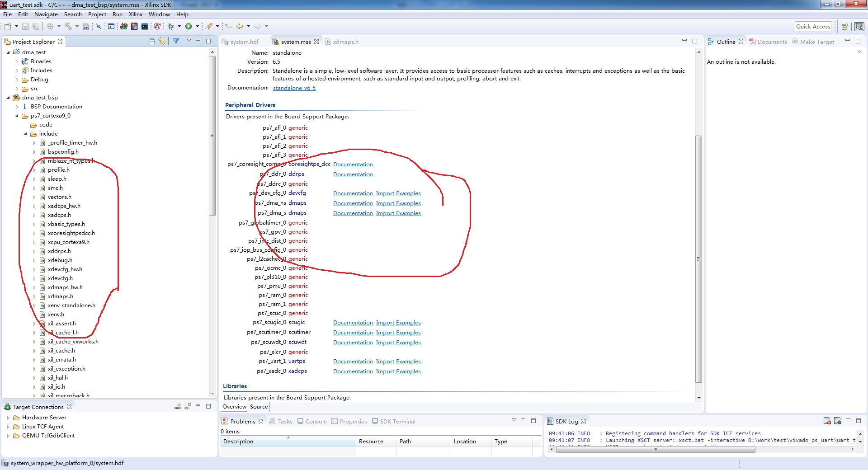
Task: Select xdmaps.h in the include folder
Action: [60, 296]
